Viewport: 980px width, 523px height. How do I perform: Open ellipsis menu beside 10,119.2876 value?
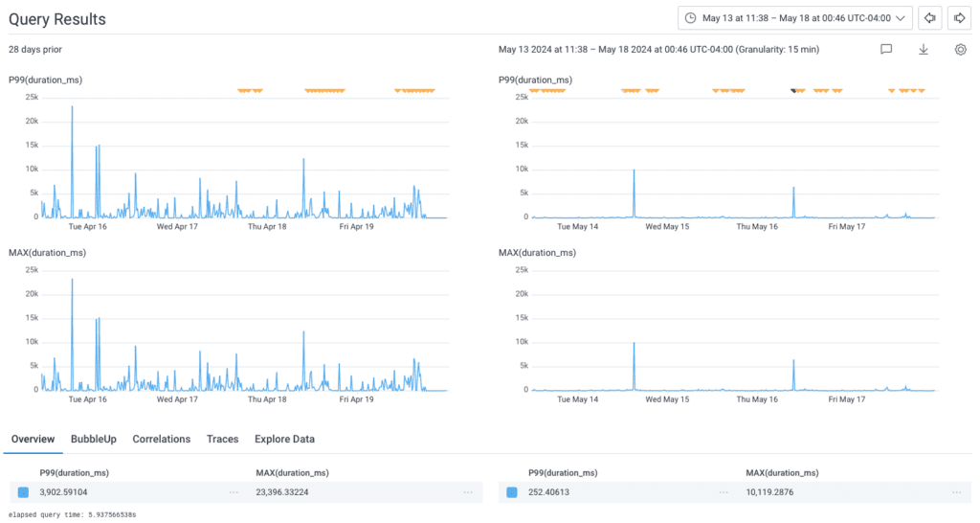957,492
